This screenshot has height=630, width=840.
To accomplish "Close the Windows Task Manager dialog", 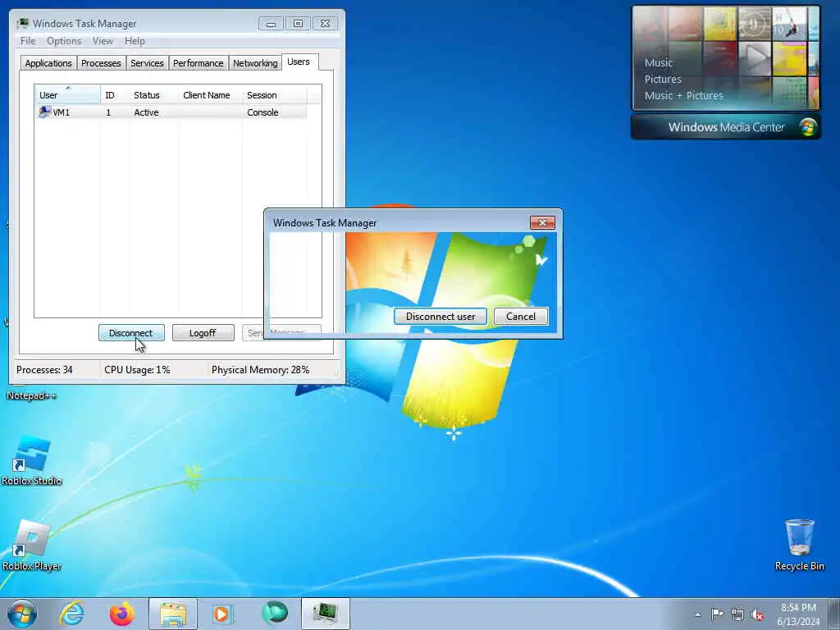I will (542, 222).
